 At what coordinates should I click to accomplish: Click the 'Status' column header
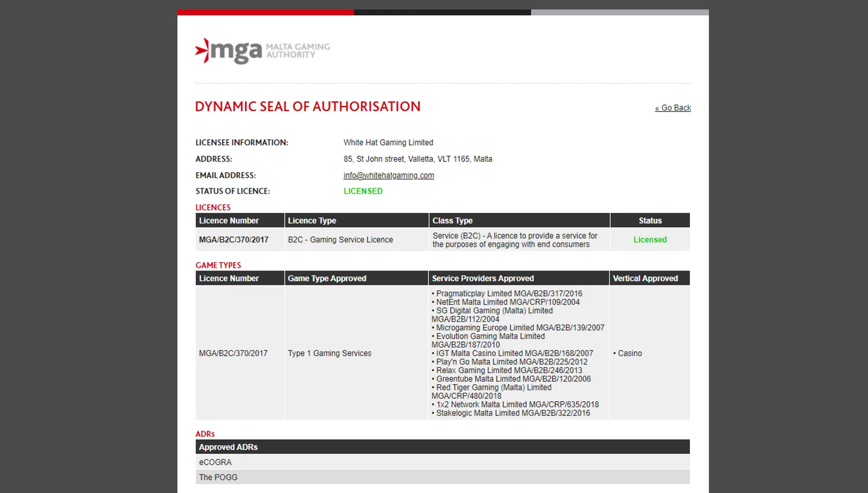point(650,221)
